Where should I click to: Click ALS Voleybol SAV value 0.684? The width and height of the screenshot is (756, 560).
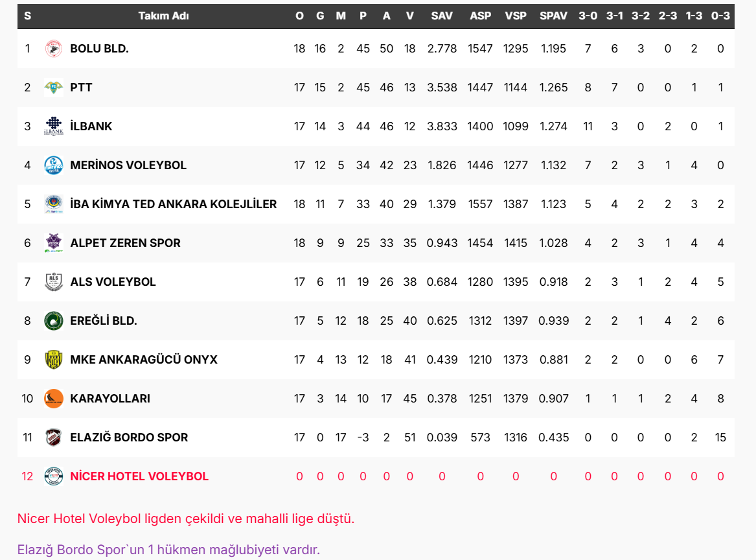tap(442, 282)
